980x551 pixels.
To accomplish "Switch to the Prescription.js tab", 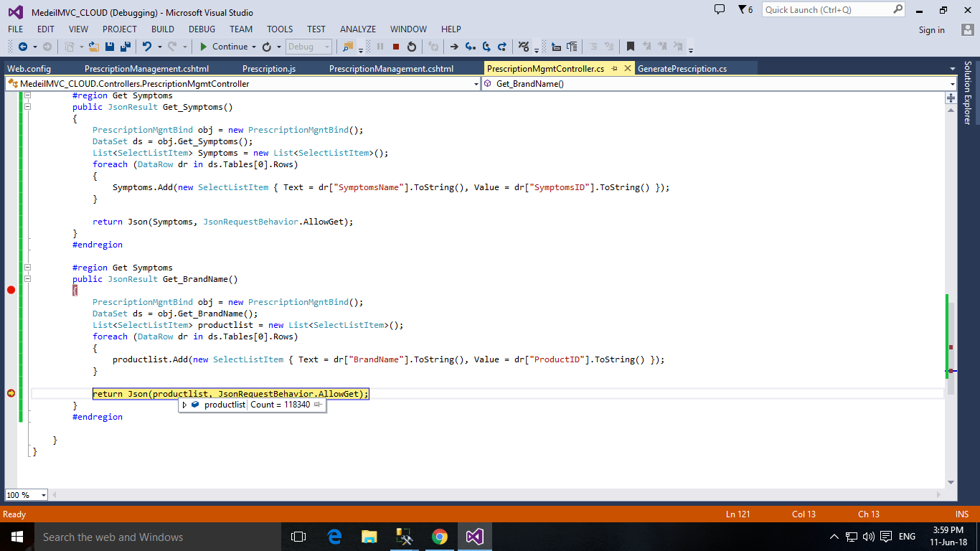I will click(269, 69).
